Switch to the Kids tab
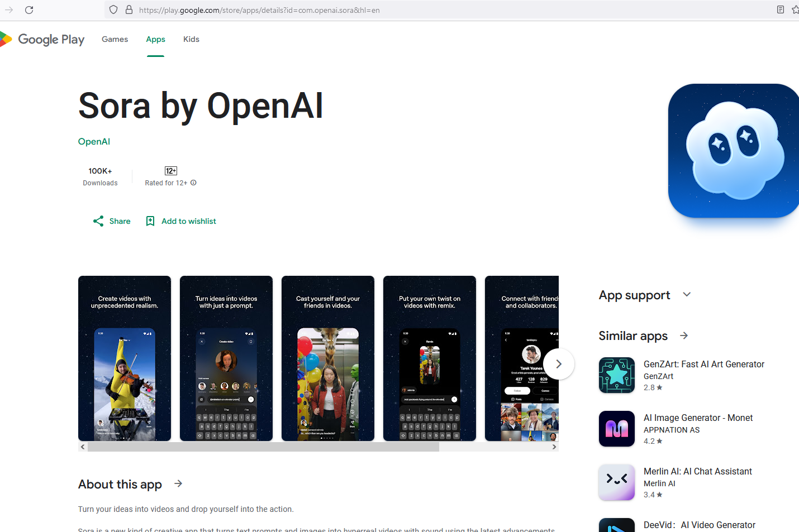The height and width of the screenshot is (532, 799). tap(191, 39)
